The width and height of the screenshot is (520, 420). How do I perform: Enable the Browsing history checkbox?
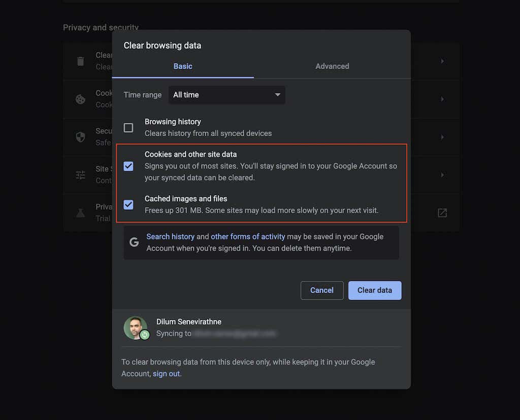point(128,127)
